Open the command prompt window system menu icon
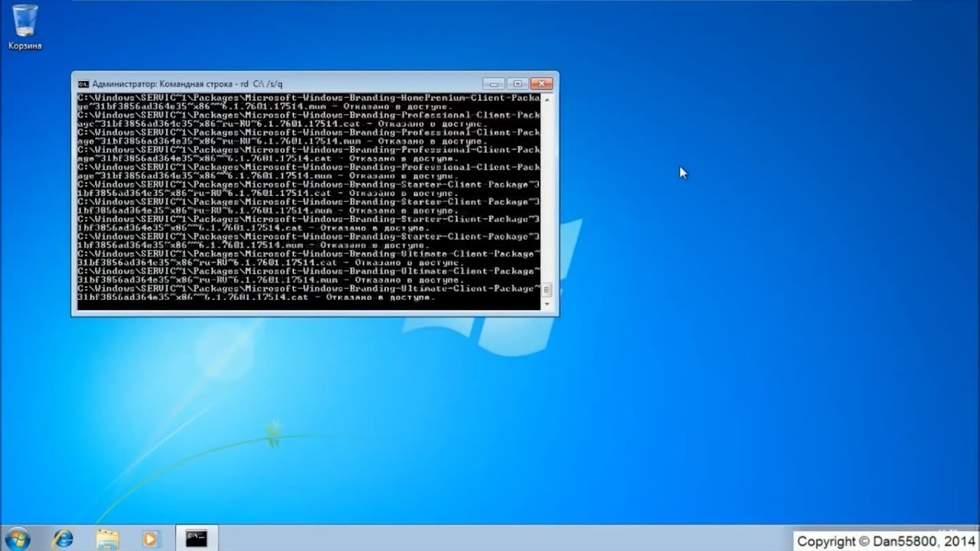980x551 pixels. 83,83
